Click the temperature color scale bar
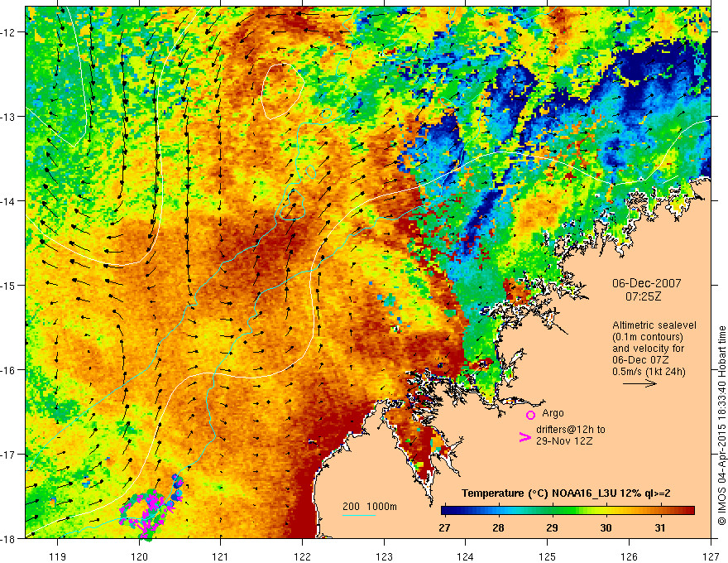The image size is (728, 563). (x=568, y=510)
